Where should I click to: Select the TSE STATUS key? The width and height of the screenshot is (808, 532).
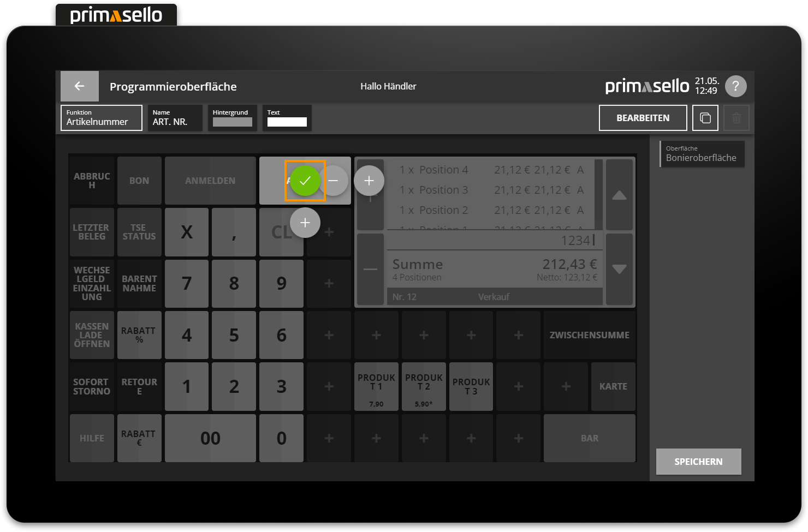tap(139, 232)
